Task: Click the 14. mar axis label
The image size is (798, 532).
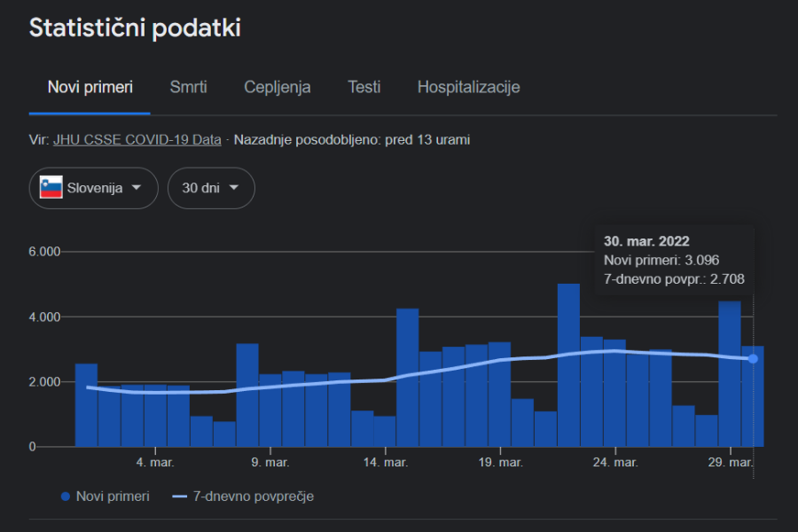Action: [x=388, y=462]
